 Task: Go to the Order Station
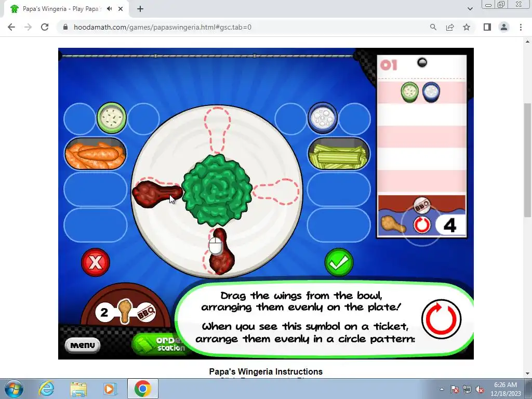point(159,344)
